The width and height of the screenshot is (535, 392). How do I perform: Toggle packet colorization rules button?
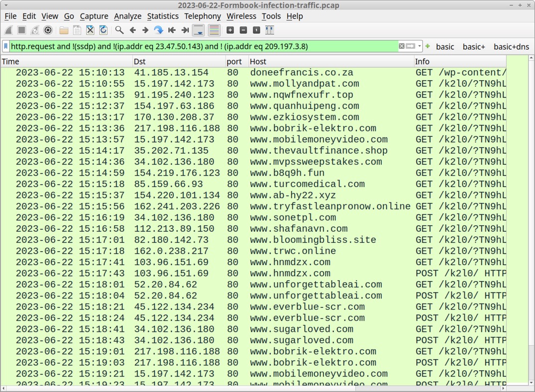[x=214, y=30]
